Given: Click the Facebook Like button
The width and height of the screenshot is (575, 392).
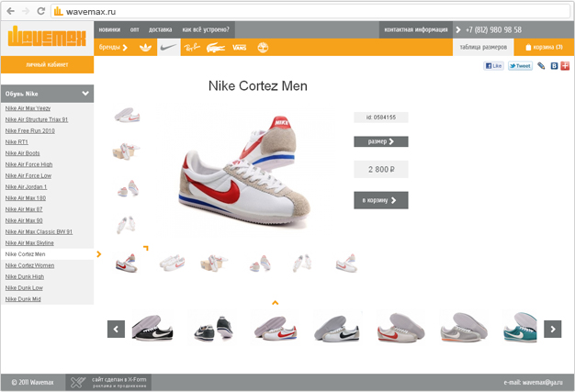Looking at the screenshot, I should (x=493, y=66).
